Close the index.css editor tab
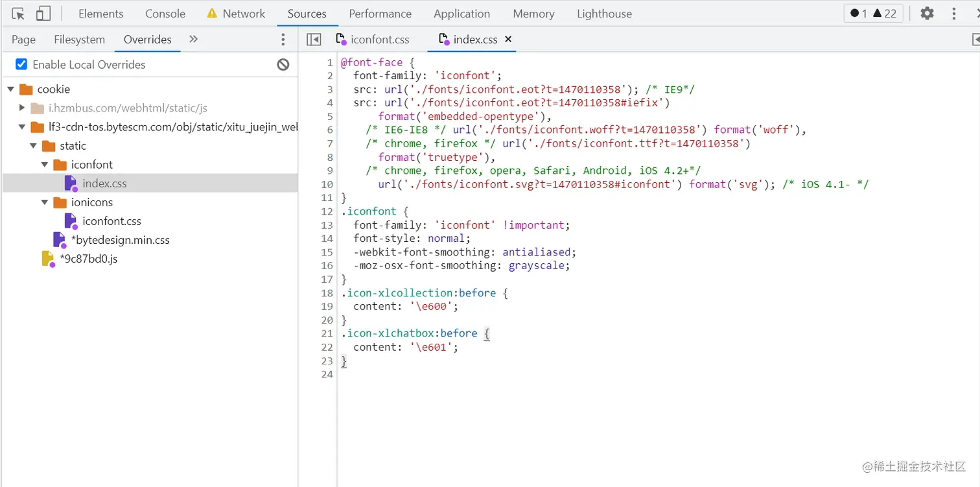 pos(508,40)
